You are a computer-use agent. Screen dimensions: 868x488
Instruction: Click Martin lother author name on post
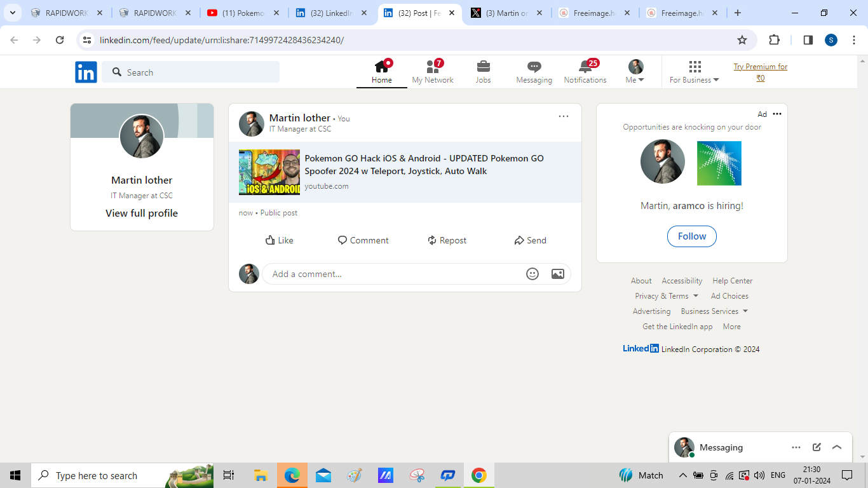click(x=300, y=118)
